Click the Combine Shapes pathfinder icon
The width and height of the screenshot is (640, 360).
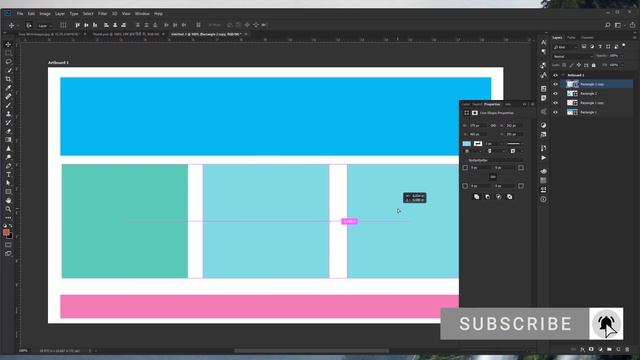click(x=476, y=197)
